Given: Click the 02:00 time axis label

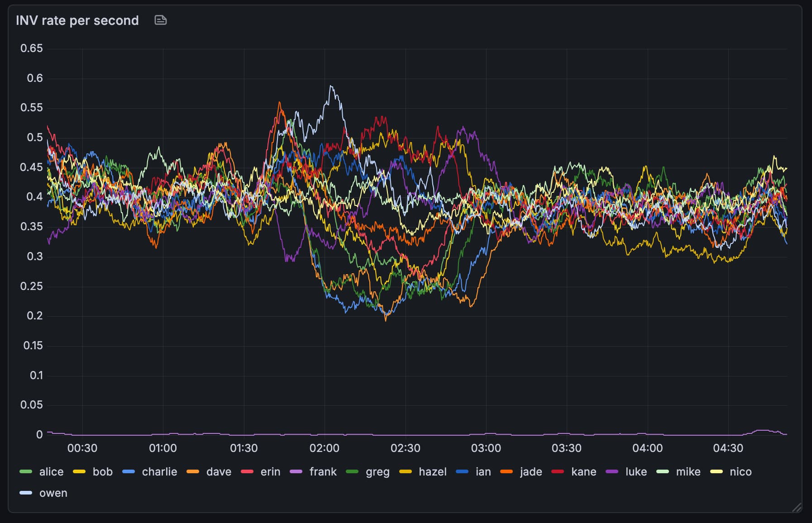Looking at the screenshot, I should [324, 448].
